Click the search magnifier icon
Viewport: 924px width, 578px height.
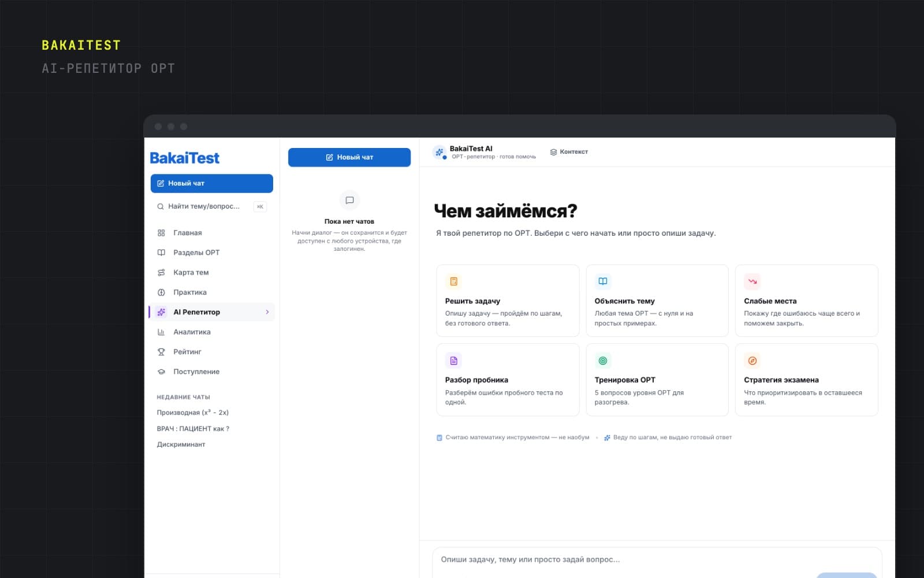pos(161,206)
